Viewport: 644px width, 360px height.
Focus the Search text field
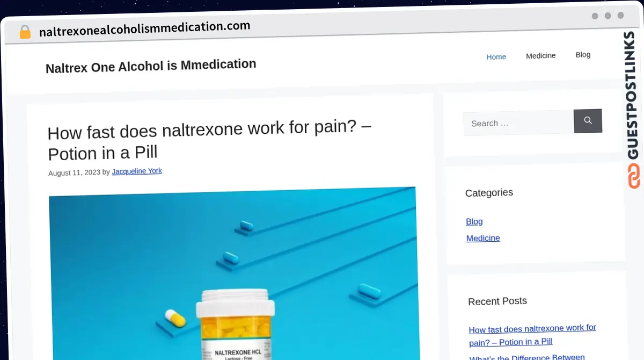coord(518,123)
